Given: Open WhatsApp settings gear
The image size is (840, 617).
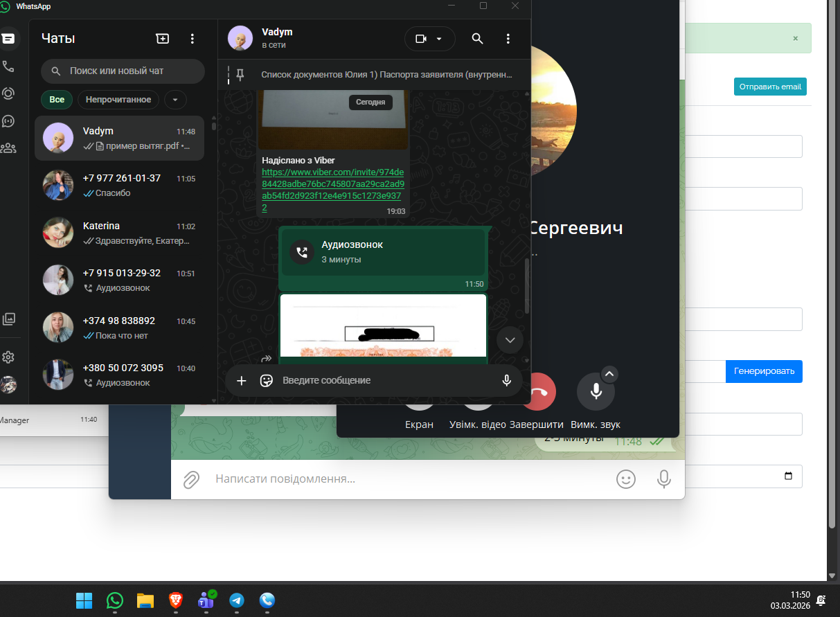Looking at the screenshot, I should 8,357.
